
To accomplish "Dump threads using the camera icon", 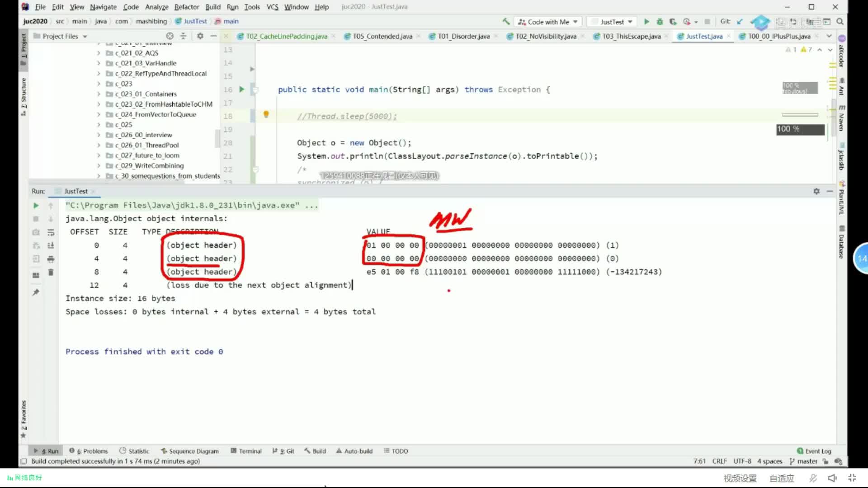I will 36,232.
